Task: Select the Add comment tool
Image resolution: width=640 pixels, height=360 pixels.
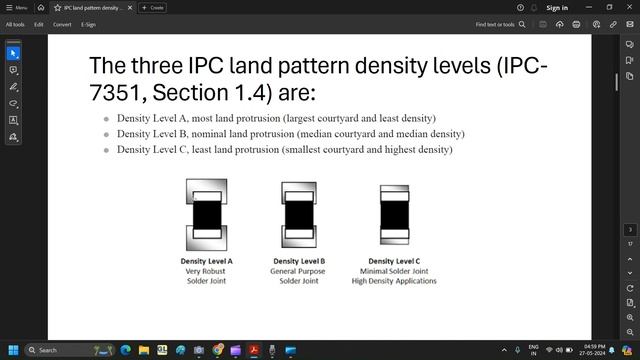Action: click(x=13, y=70)
